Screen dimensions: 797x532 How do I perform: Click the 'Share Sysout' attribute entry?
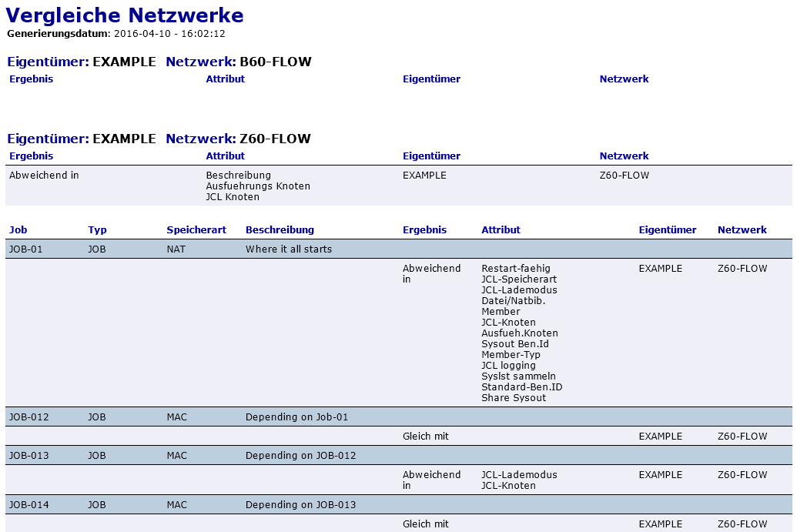[514, 398]
